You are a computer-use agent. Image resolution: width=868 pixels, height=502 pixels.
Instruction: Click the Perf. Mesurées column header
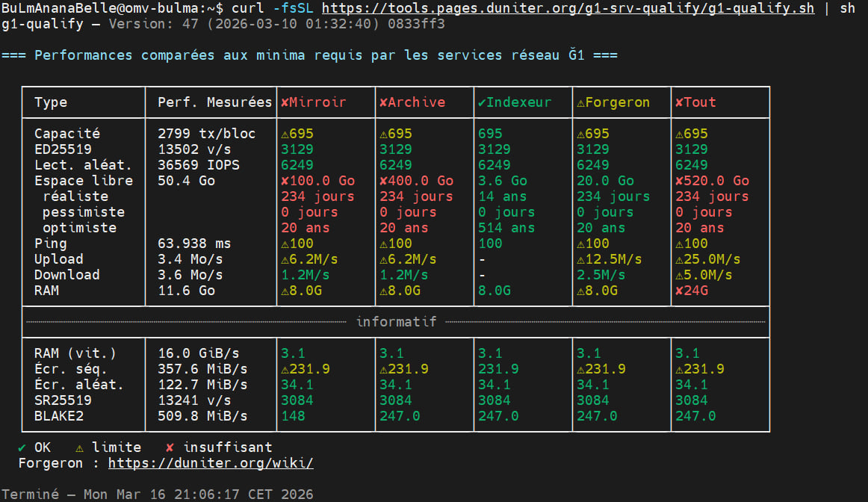click(x=214, y=102)
